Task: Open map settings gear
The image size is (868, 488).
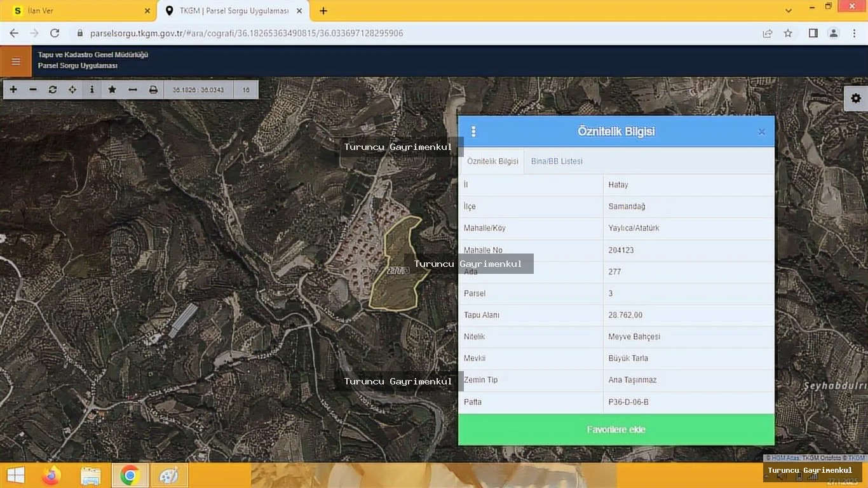Action: 856,98
